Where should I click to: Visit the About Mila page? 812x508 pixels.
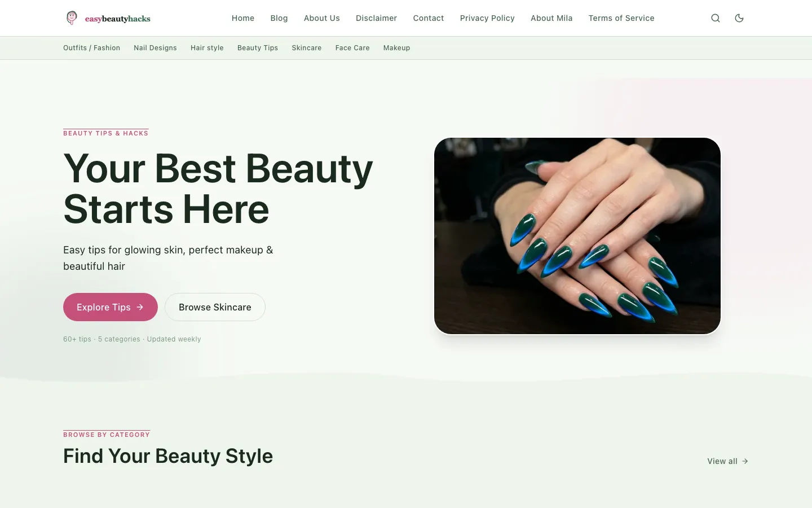[x=551, y=18]
